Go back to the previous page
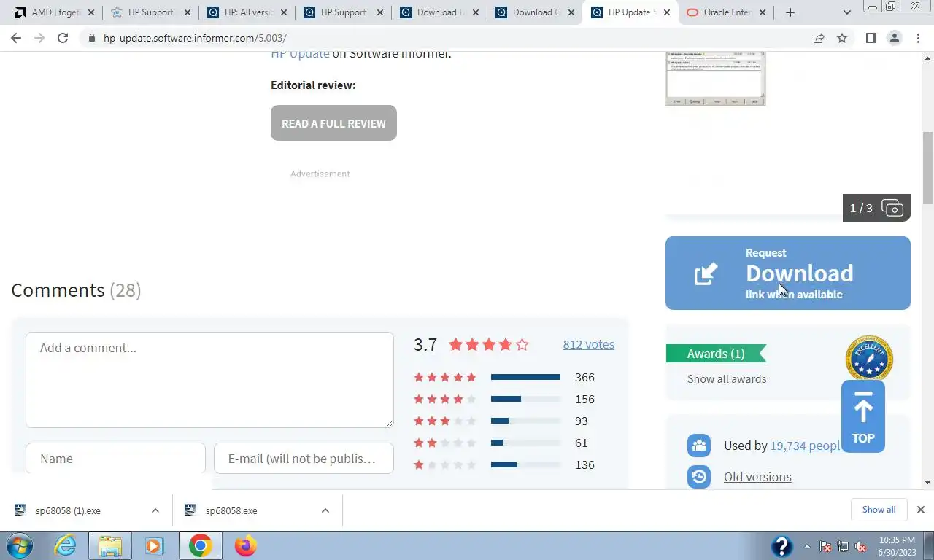934x560 pixels. click(16, 38)
